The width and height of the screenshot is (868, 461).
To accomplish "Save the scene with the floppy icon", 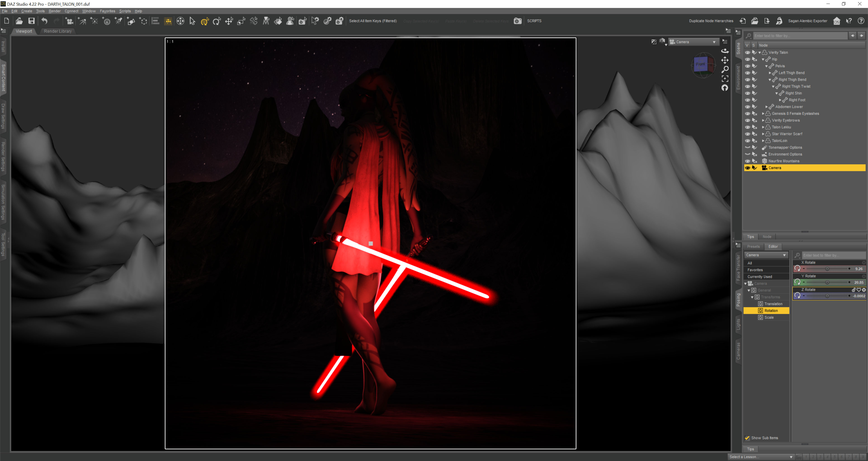I will (x=31, y=21).
